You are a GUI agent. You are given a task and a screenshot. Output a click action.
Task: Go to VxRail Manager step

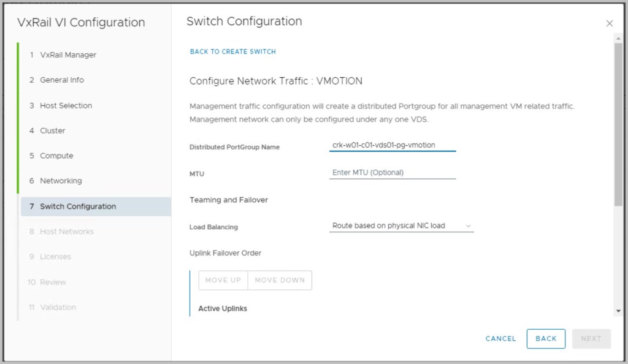click(x=68, y=55)
